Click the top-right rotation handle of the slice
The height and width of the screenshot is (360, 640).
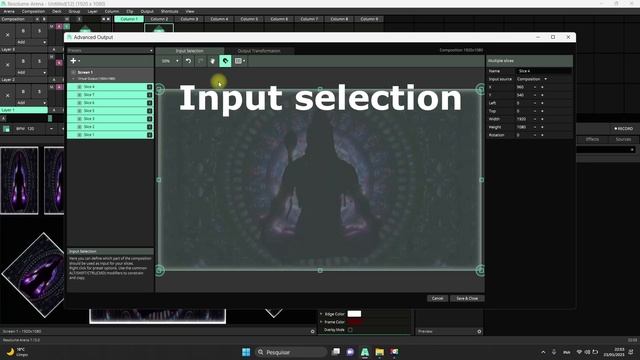(x=480, y=89)
